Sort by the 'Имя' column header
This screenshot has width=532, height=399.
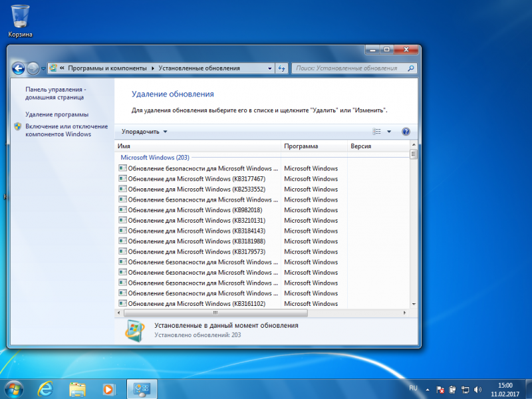click(x=198, y=146)
